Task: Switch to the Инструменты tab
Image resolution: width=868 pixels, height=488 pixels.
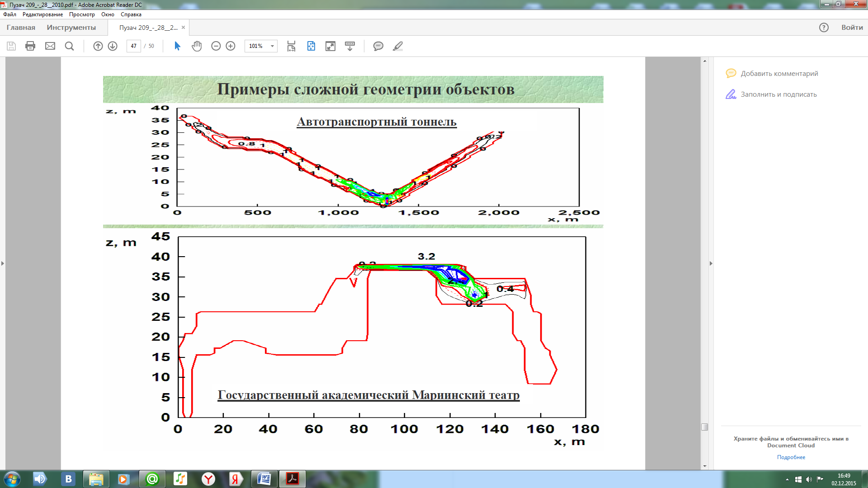Action: [x=71, y=28]
